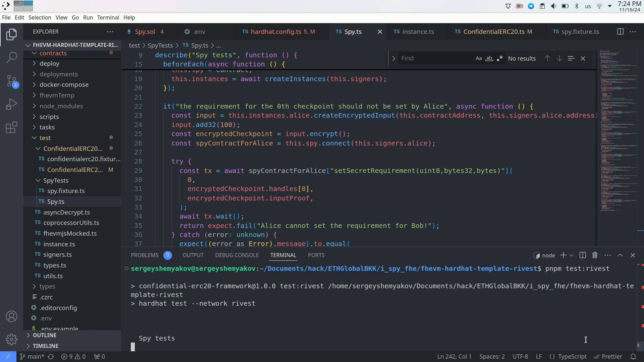The height and width of the screenshot is (362, 644).
Task: Open spy.fixture.ts in the explorer
Action: click(x=66, y=191)
